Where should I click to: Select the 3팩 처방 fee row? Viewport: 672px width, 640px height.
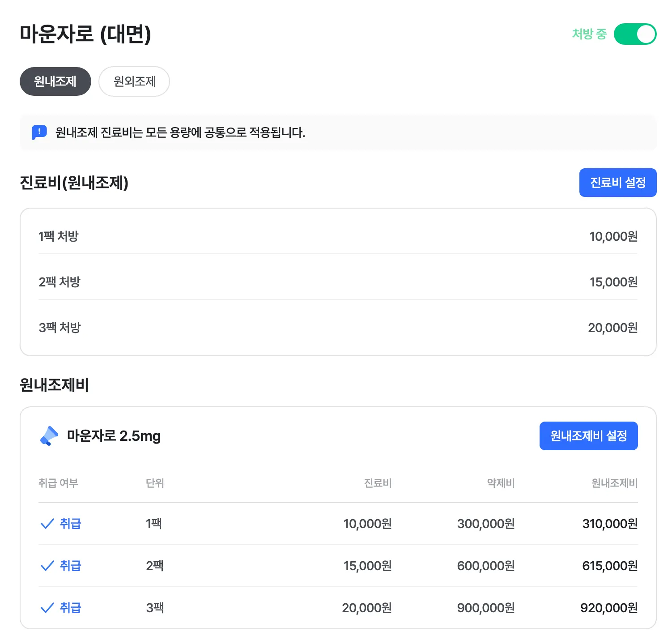(x=338, y=328)
